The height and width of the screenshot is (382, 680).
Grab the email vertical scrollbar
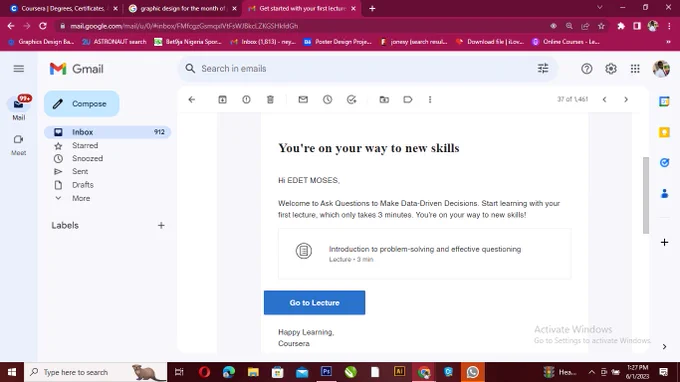tap(646, 195)
